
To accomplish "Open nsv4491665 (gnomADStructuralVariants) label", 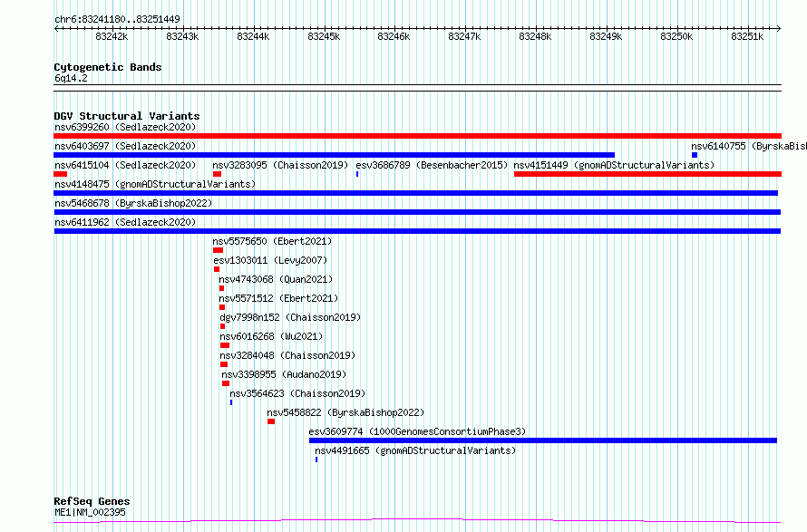I will click(415, 450).
